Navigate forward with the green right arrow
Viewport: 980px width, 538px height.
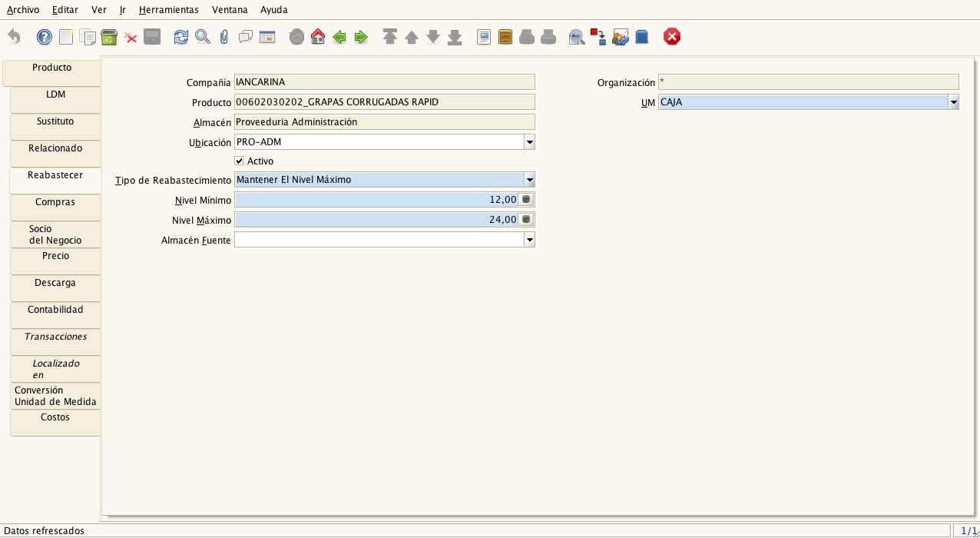click(361, 37)
